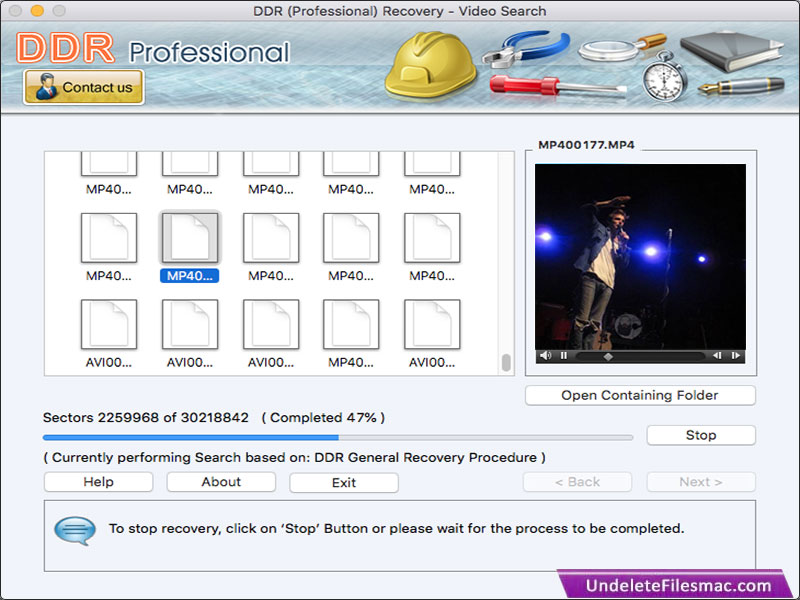This screenshot has height=600, width=800.
Task: Stop the recovery scan
Action: coord(700,435)
